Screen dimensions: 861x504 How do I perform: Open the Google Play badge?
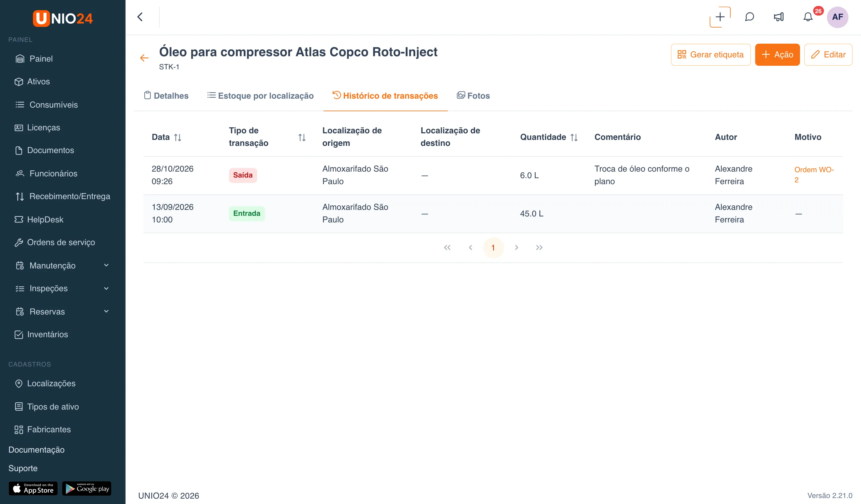click(x=87, y=489)
